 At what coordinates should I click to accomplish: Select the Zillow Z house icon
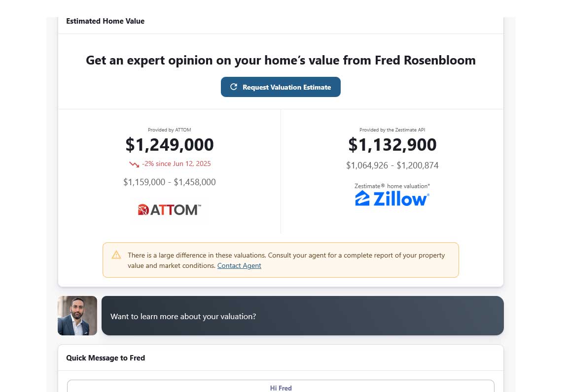click(x=361, y=197)
